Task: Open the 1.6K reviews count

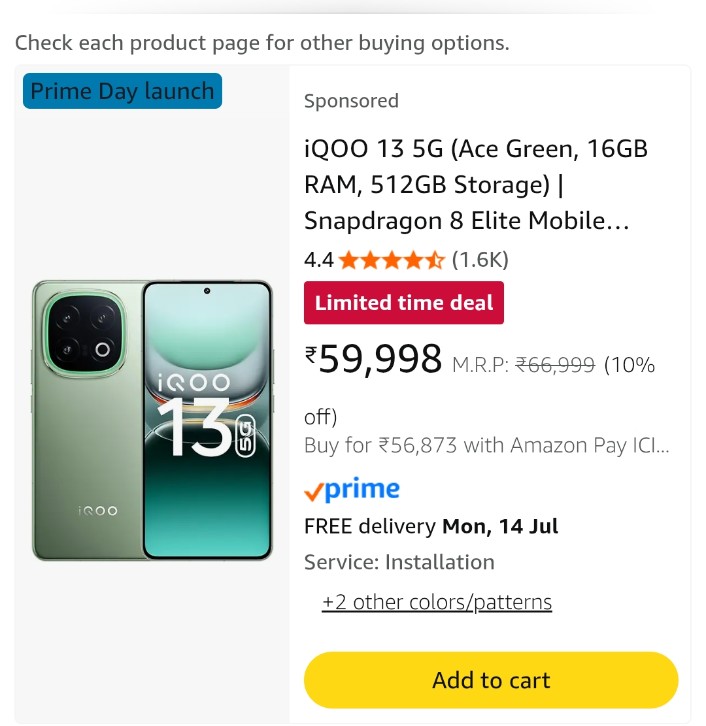Action: pyautogui.click(x=480, y=260)
